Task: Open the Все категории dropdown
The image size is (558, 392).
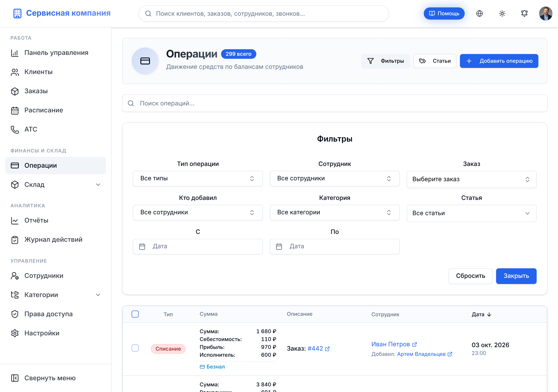Action: tap(335, 213)
